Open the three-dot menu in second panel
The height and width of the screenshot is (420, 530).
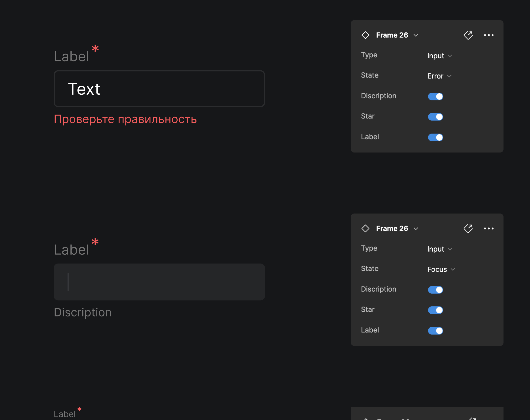point(488,228)
